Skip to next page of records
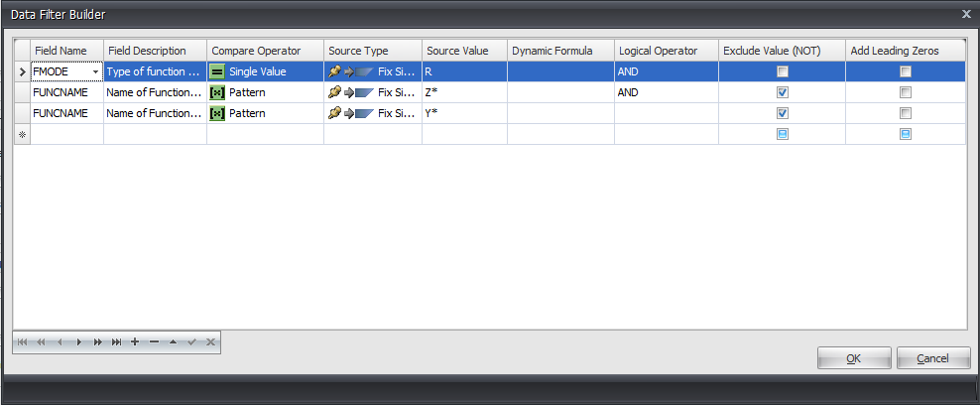 click(97, 342)
